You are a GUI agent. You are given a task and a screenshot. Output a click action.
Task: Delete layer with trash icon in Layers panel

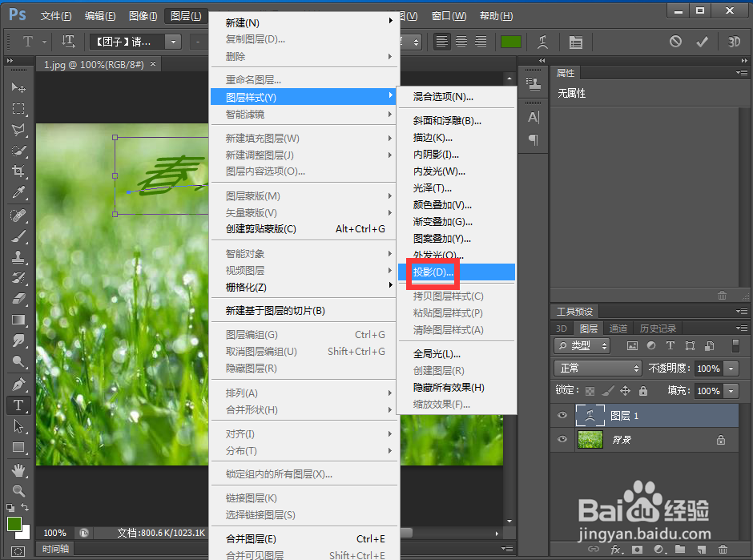coord(723,549)
